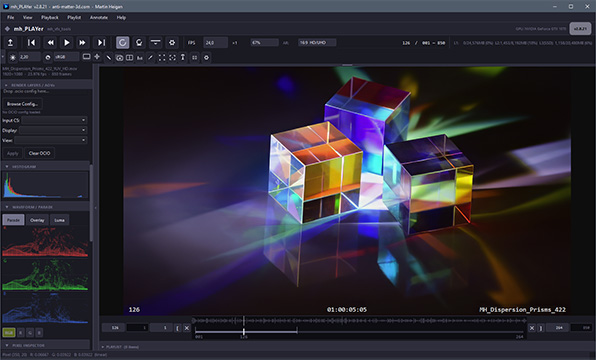Click the monitor display rectangle icon

click(87, 57)
